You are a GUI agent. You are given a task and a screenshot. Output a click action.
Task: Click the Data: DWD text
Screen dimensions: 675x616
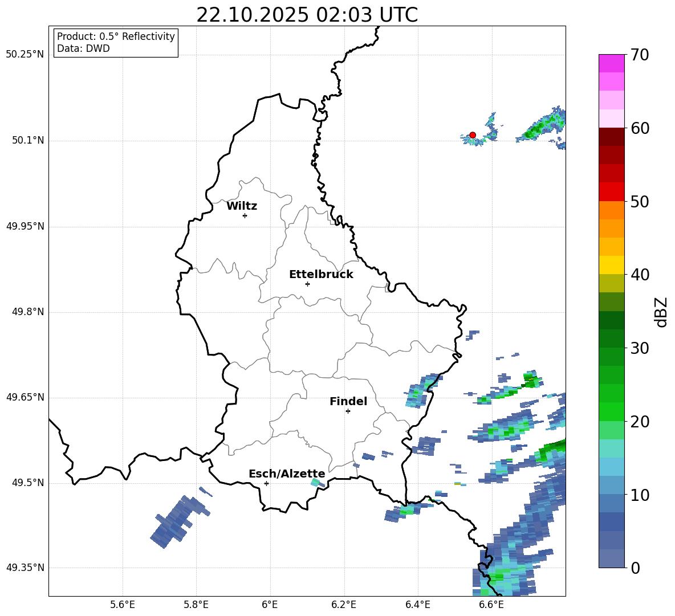[x=83, y=48]
